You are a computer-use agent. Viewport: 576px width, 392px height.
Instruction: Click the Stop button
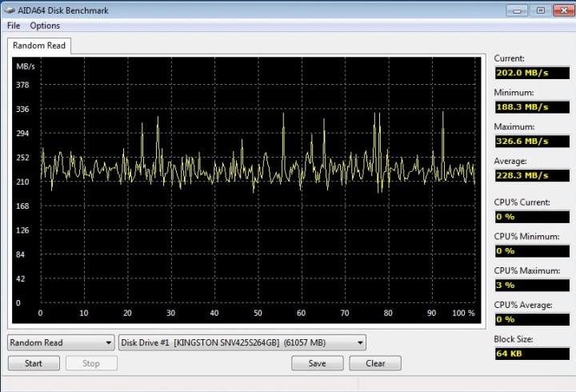point(91,363)
